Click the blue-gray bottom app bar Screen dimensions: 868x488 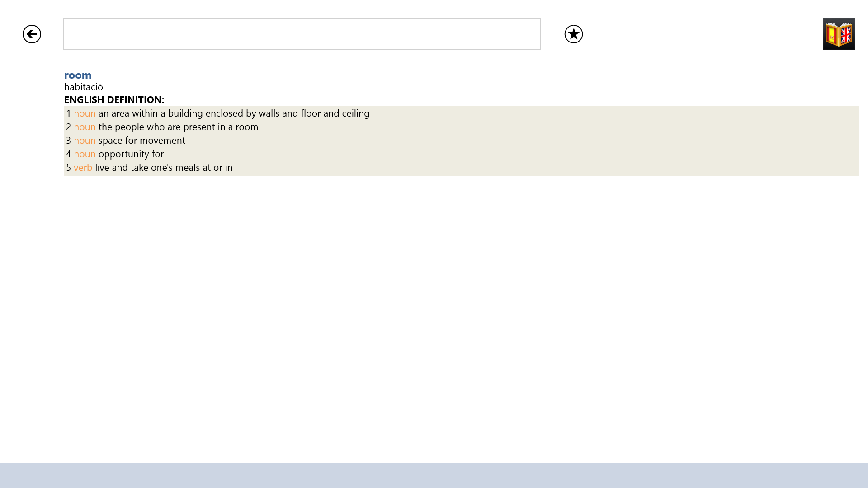[x=434, y=475]
